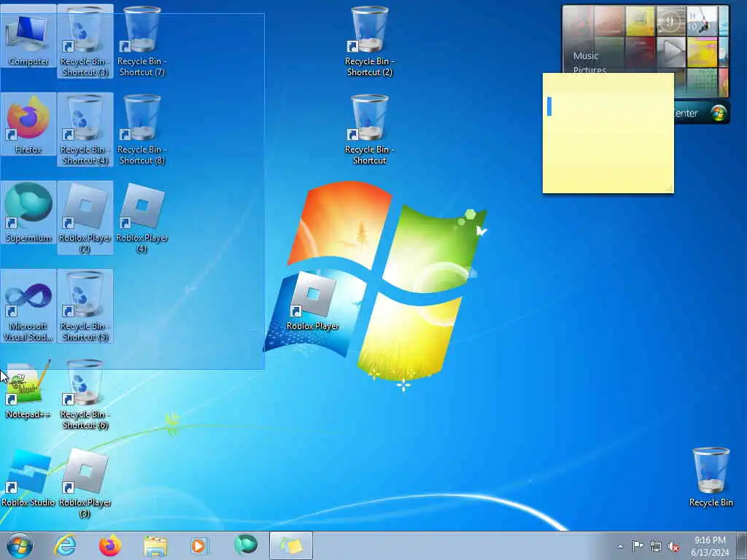
Task: Click the Media Center gadget Windows logo
Action: [x=719, y=113]
